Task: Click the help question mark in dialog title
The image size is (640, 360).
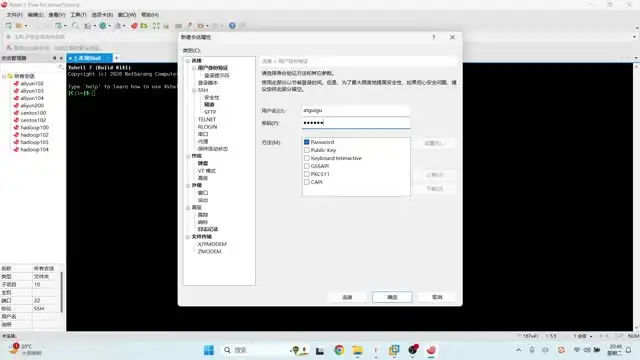Action: click(433, 37)
